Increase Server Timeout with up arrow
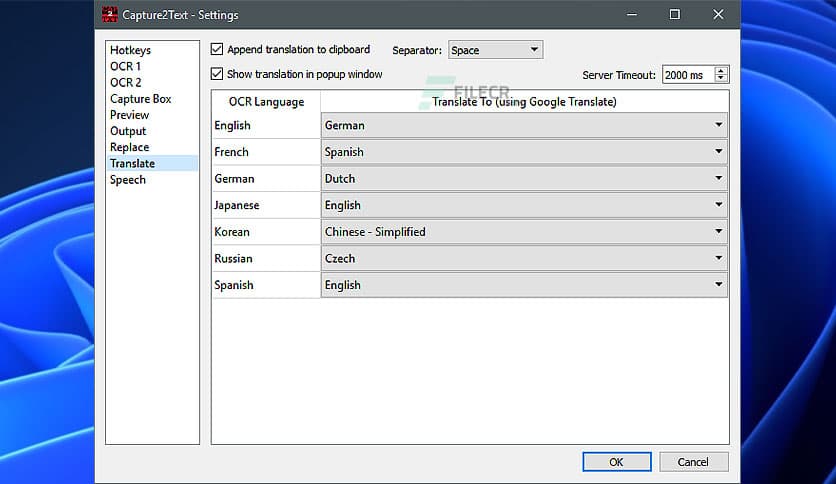This screenshot has width=836, height=484. point(722,71)
